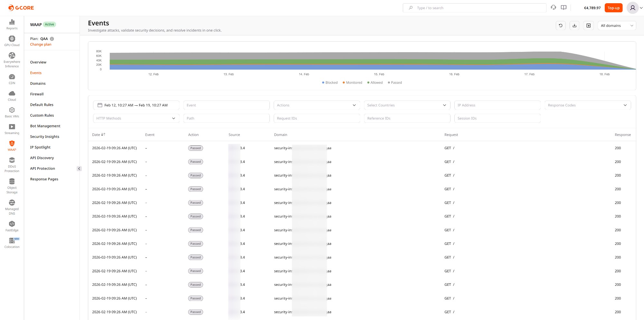Open the Select Countries dropdown
This screenshot has width=644, height=320.
407,105
